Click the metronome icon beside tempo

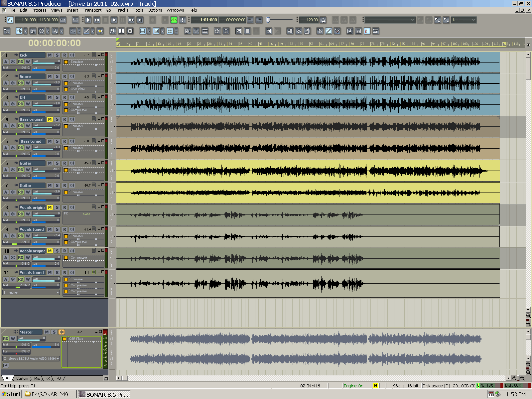tap(323, 20)
